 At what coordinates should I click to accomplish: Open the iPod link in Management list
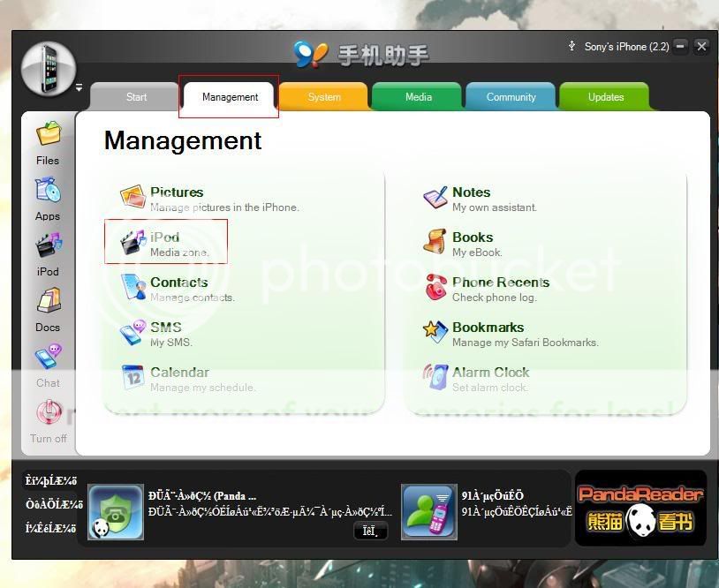164,237
